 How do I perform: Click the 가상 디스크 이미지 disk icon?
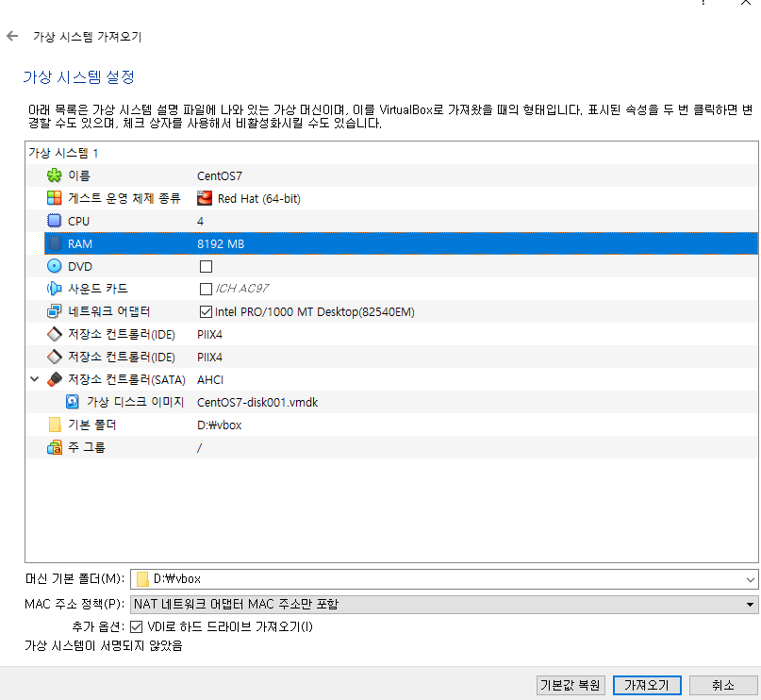point(73,402)
